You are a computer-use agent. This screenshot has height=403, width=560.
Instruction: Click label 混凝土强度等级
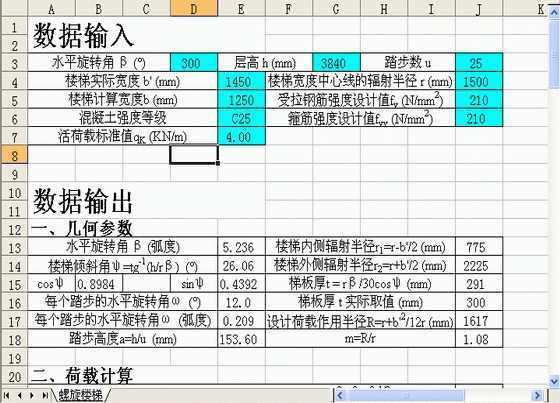click(x=122, y=118)
